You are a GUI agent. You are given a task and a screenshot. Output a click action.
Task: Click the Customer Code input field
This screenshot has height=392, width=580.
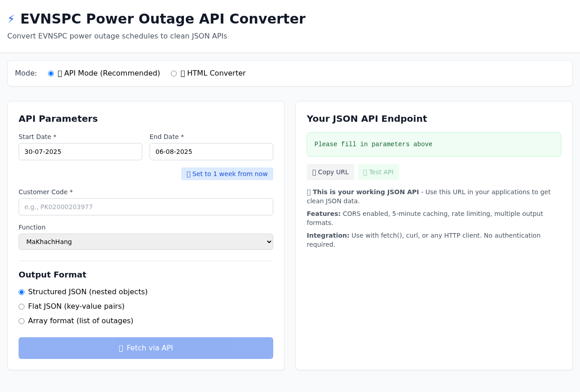[145, 207]
